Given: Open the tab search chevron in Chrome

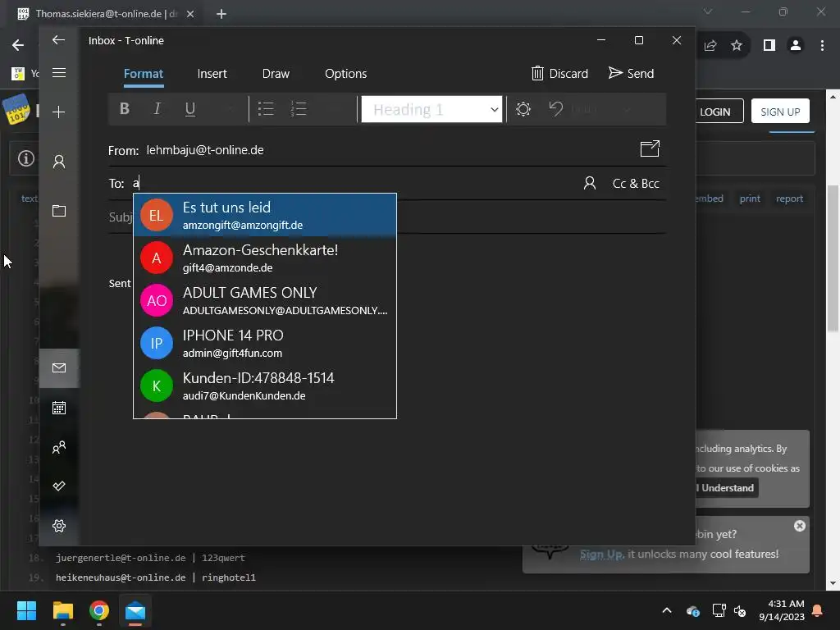Looking at the screenshot, I should point(708,11).
